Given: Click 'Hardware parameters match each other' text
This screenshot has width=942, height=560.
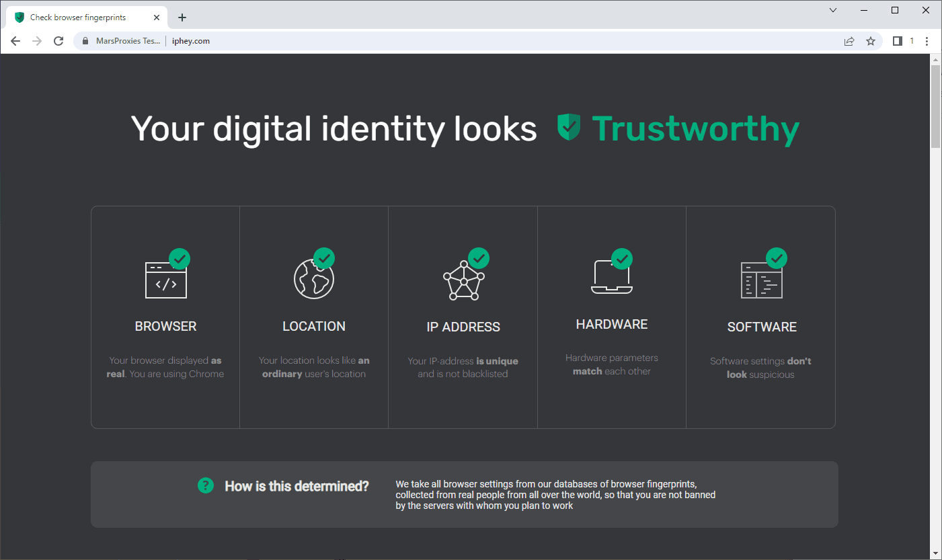Looking at the screenshot, I should (612, 364).
